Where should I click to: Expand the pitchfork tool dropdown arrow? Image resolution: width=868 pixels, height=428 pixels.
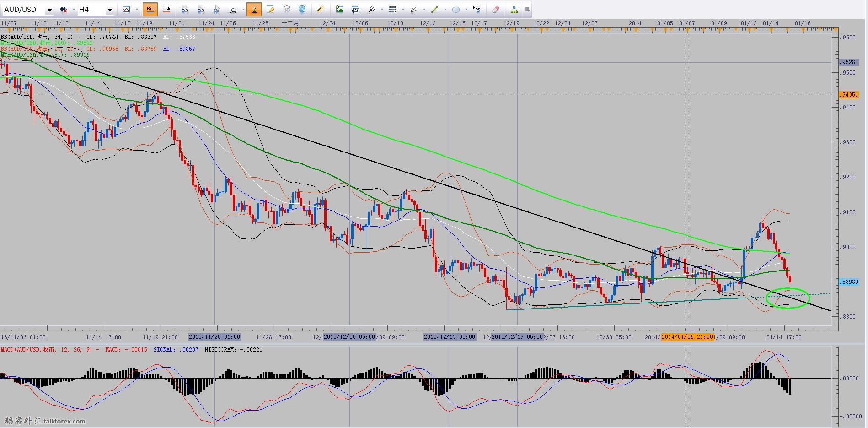tap(382, 9)
